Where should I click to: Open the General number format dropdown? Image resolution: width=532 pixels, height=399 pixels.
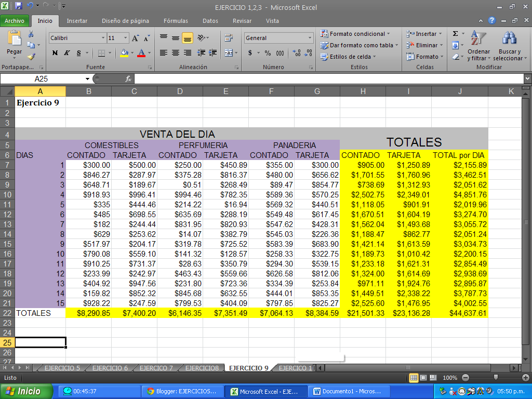tap(278, 37)
